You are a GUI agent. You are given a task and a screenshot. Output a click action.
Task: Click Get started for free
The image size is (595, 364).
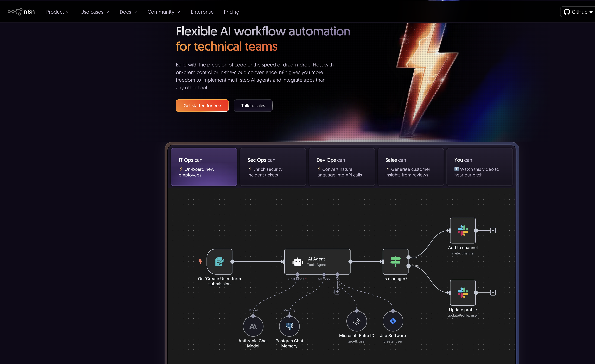[x=202, y=106]
